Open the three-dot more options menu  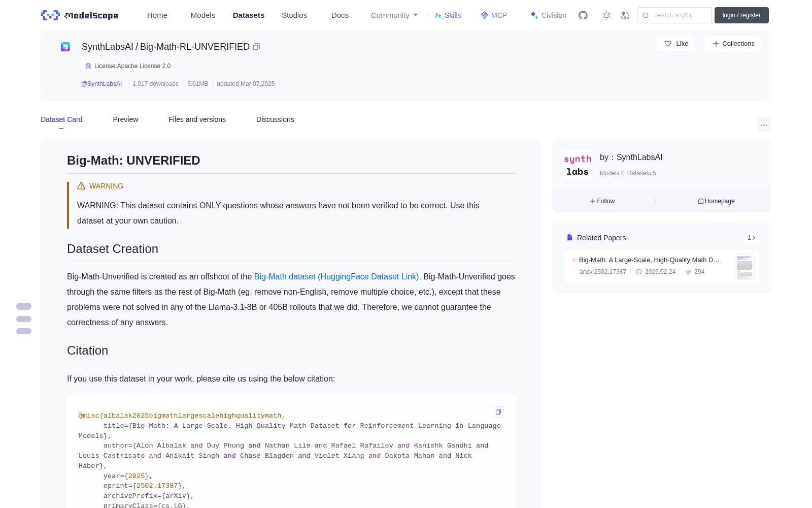tap(764, 125)
